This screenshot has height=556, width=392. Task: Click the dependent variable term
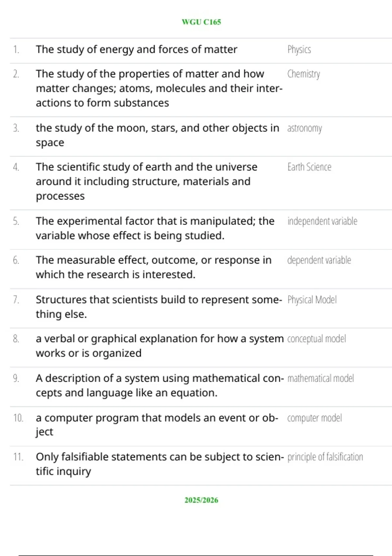(319, 260)
